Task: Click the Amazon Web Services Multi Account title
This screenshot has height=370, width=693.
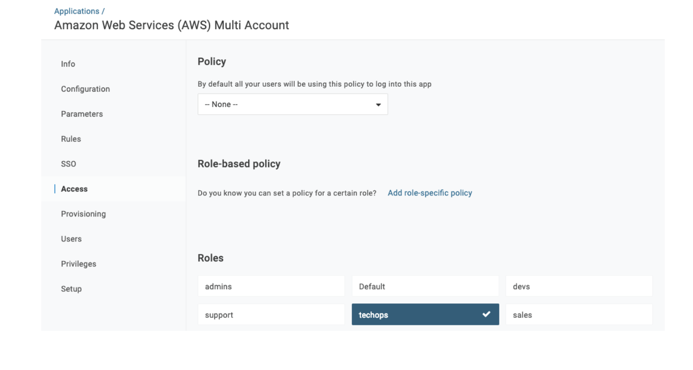Action: [171, 25]
